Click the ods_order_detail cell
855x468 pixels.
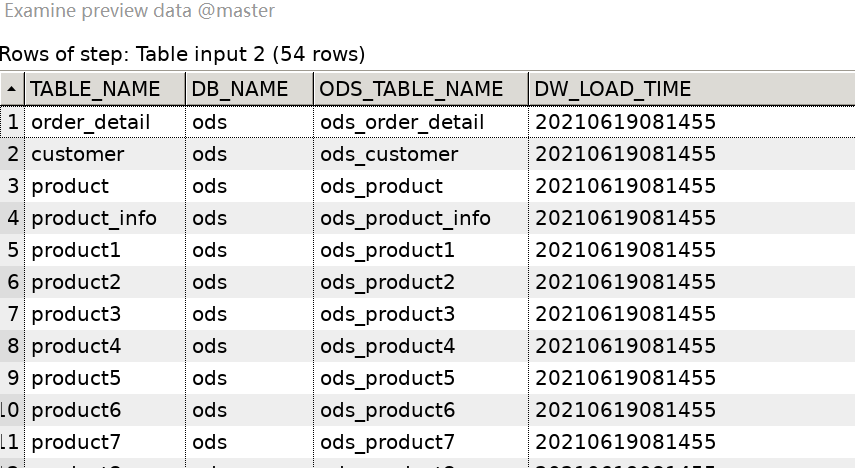(x=402, y=122)
